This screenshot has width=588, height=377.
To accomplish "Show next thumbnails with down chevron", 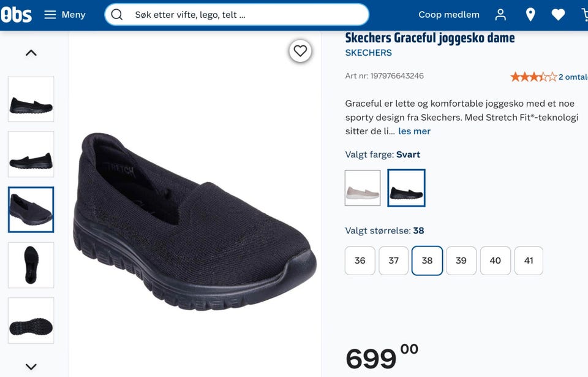I will click(x=31, y=366).
